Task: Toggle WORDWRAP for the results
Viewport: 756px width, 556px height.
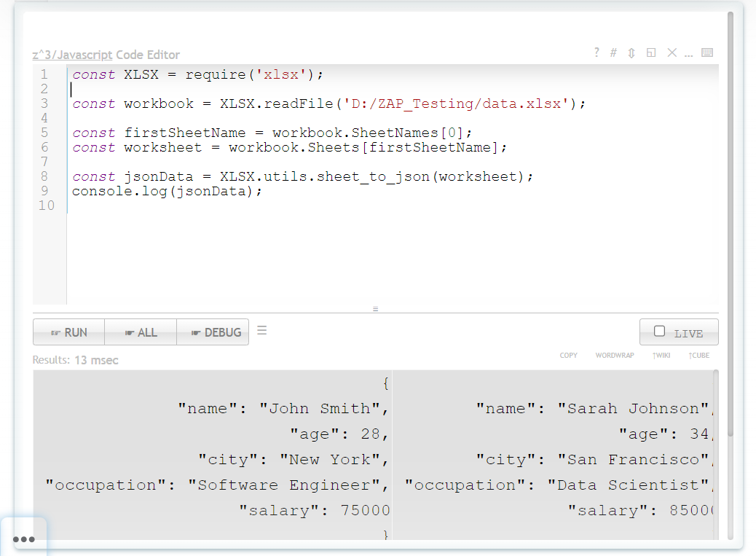Action: pos(614,356)
